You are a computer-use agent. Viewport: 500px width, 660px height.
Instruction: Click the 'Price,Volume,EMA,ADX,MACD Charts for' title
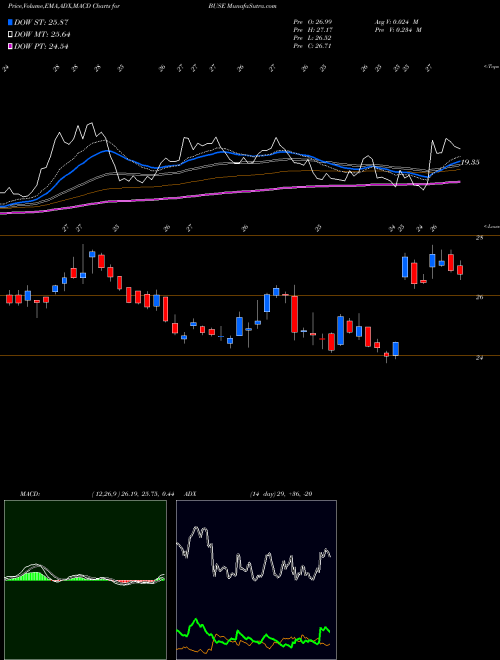(x=64, y=6)
